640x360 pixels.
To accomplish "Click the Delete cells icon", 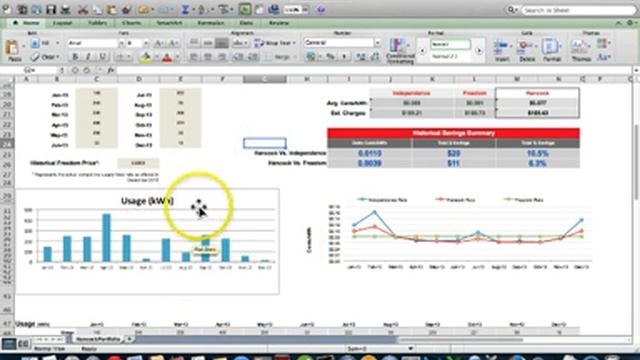I will (527, 50).
